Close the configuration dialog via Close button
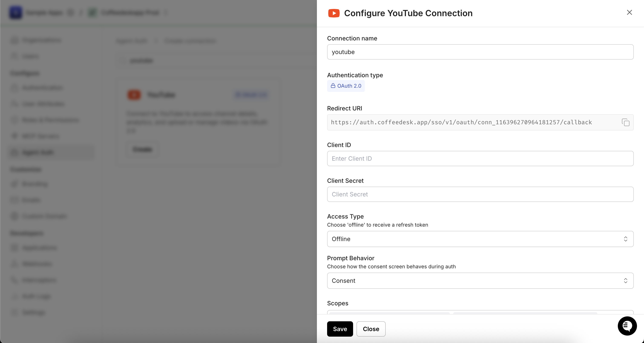Screen dimensions: 644x343 [x=371, y=329]
